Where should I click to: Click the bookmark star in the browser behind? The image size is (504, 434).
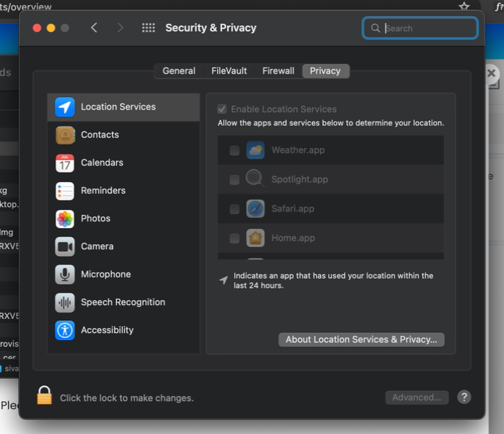click(464, 6)
